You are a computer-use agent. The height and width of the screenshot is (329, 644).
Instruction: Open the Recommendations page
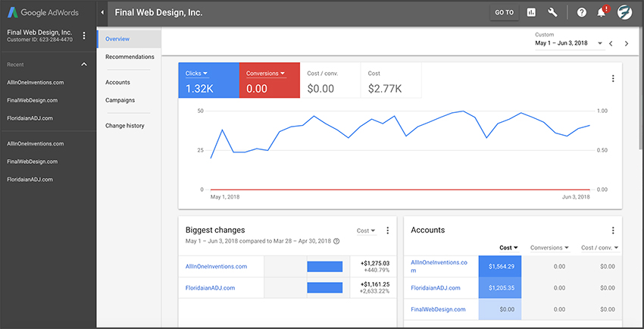[130, 57]
